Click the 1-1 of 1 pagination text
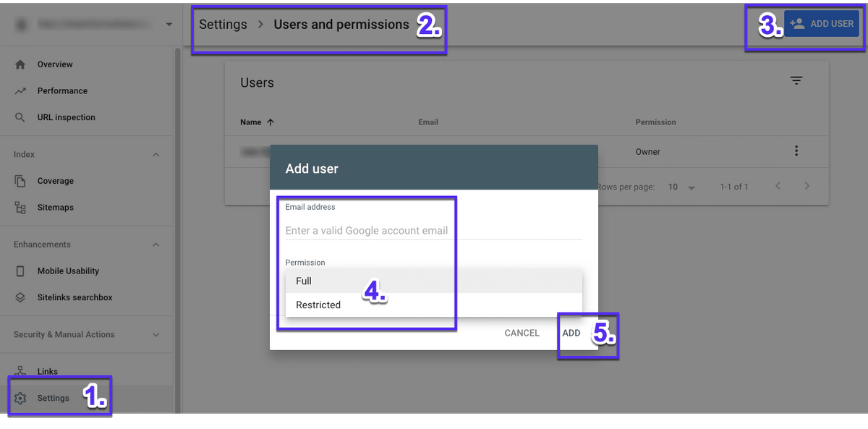The width and height of the screenshot is (868, 429). tap(734, 187)
